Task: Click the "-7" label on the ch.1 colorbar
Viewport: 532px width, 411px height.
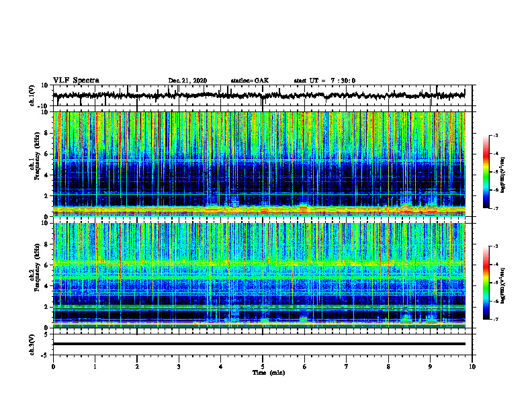Action: click(x=495, y=208)
